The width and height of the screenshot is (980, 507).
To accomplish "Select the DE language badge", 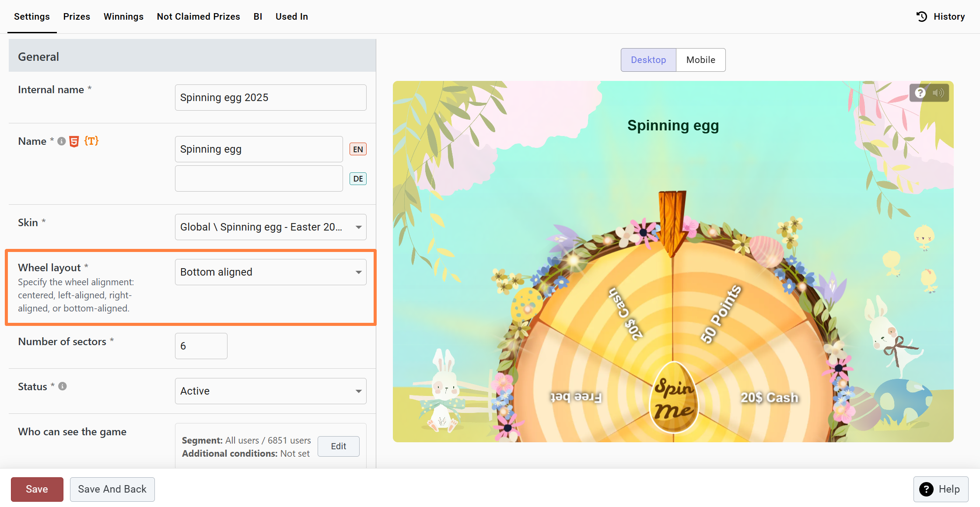I will (358, 178).
